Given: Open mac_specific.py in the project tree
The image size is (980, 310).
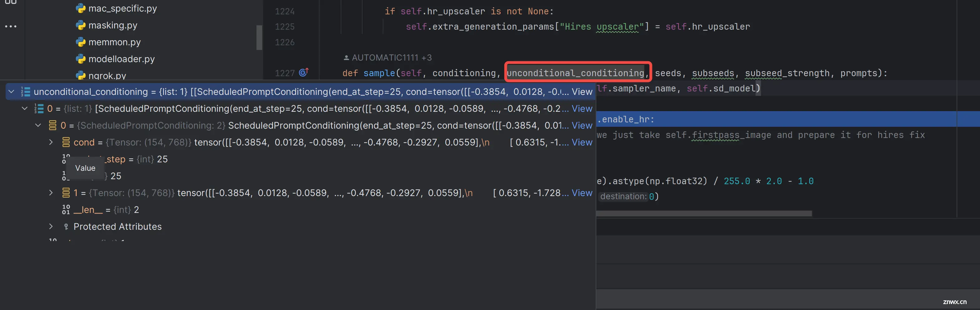Looking at the screenshot, I should (122, 8).
